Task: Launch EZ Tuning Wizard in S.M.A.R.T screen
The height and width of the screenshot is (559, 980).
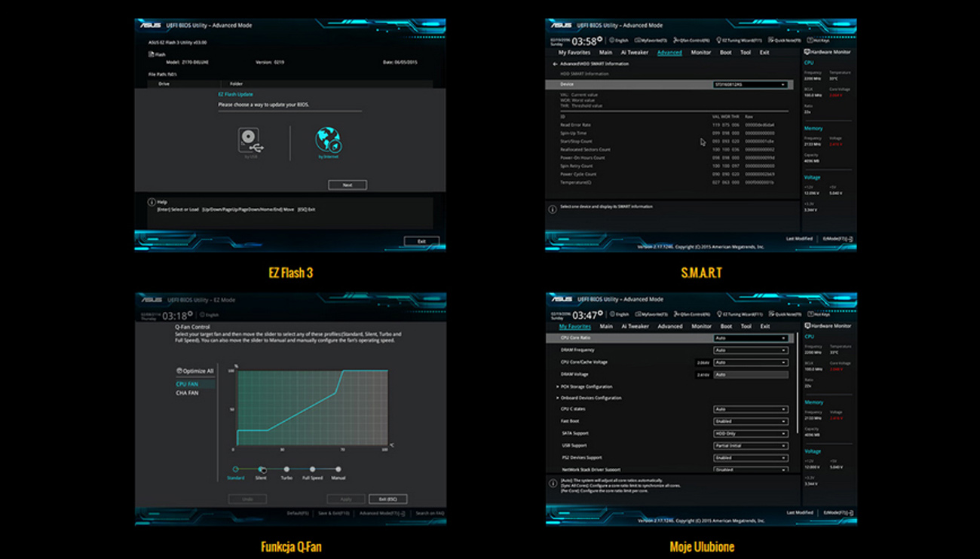Action: point(740,40)
